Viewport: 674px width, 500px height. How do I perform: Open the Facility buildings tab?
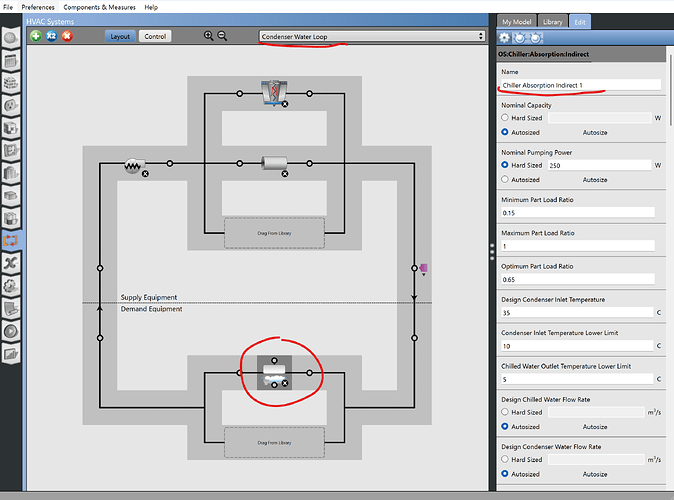11,173
